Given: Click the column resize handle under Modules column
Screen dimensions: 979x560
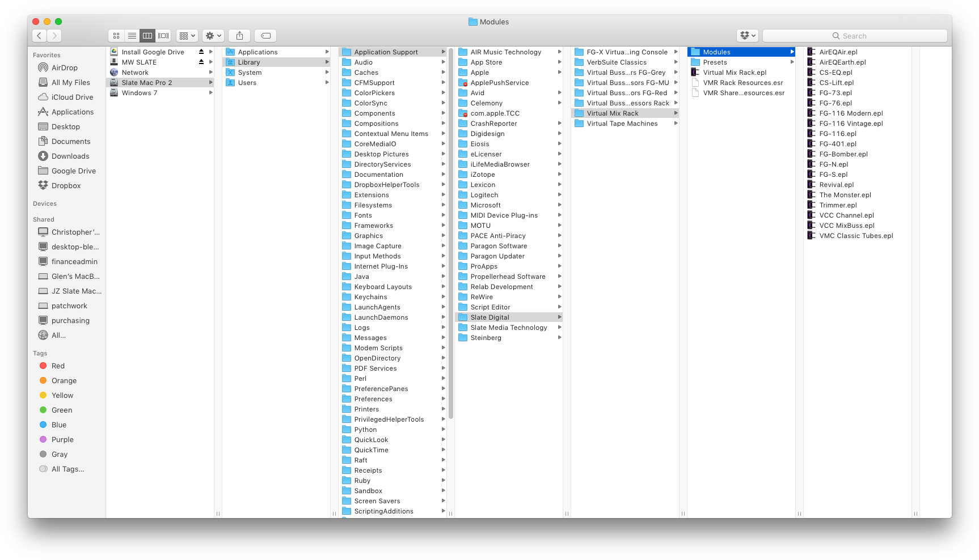Looking at the screenshot, I should (x=799, y=514).
